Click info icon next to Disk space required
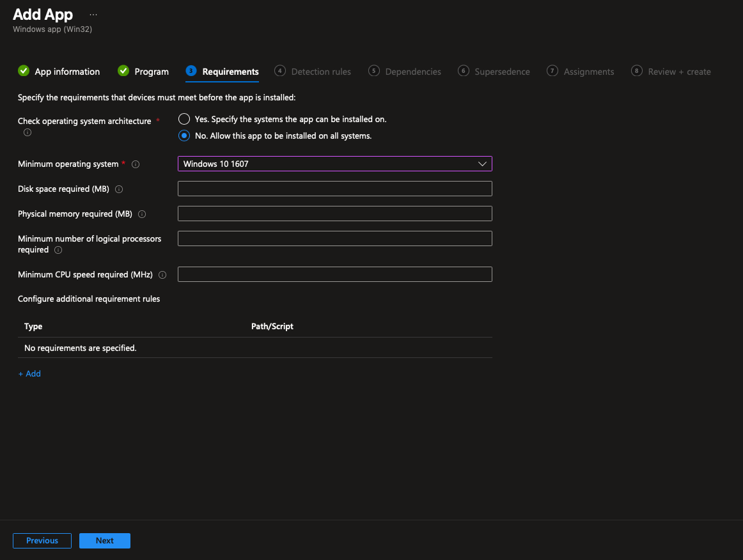 tap(119, 189)
